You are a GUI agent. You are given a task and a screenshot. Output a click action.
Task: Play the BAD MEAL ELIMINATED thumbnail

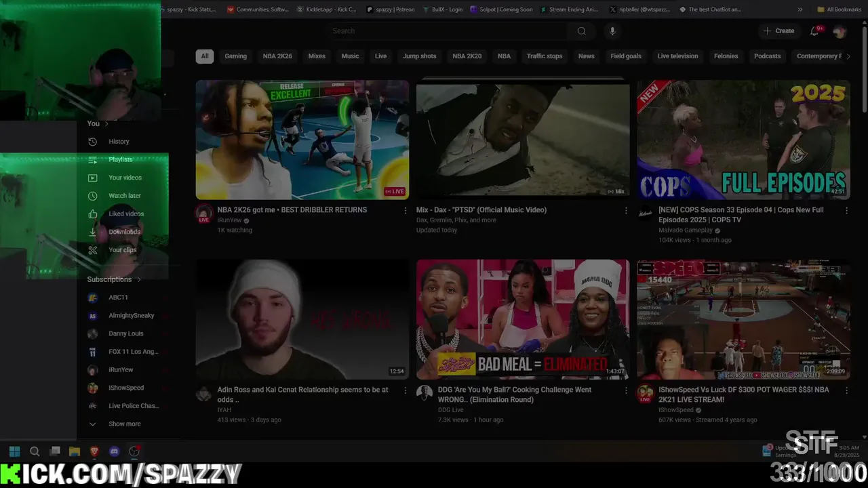(x=523, y=319)
